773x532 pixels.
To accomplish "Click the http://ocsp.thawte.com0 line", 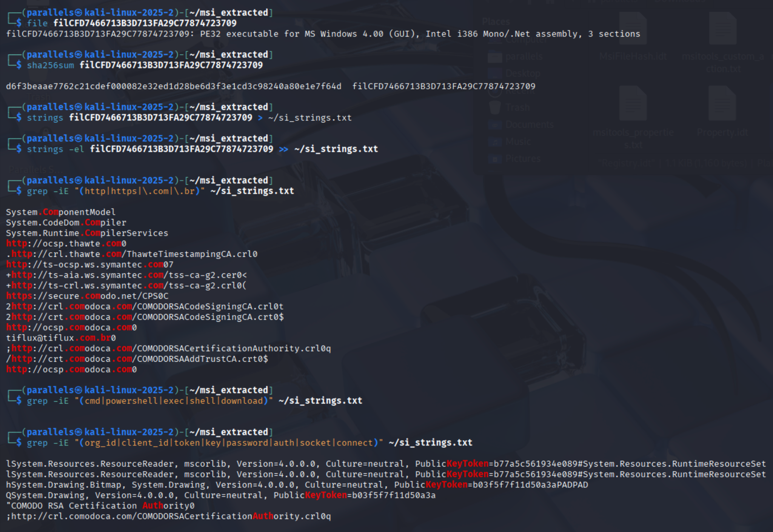I will tap(66, 244).
